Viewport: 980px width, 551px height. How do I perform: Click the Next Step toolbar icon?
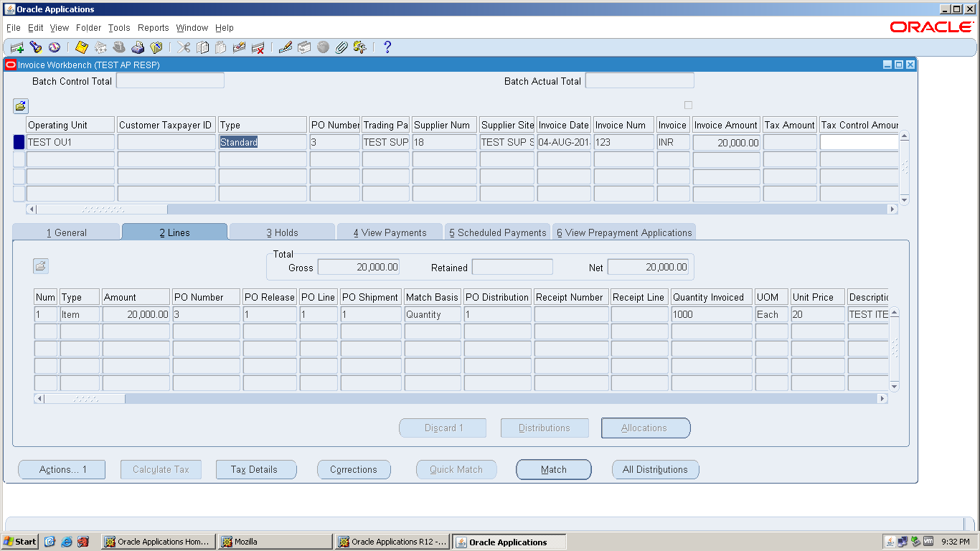point(100,47)
